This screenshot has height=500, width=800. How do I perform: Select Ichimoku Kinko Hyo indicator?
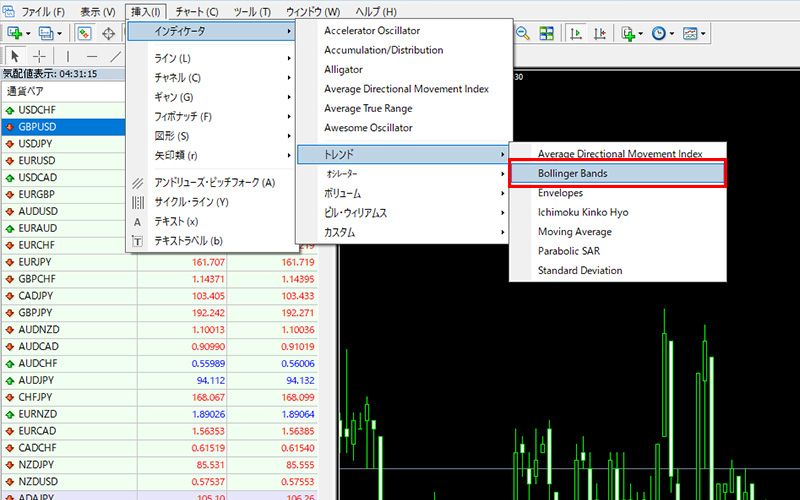pyautogui.click(x=582, y=212)
